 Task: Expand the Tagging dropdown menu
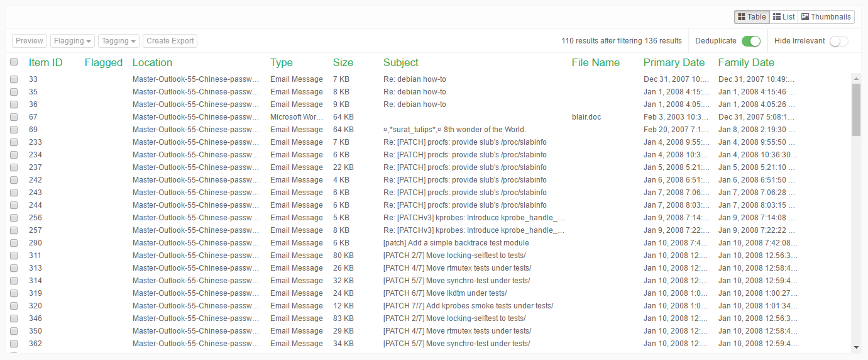coord(119,41)
